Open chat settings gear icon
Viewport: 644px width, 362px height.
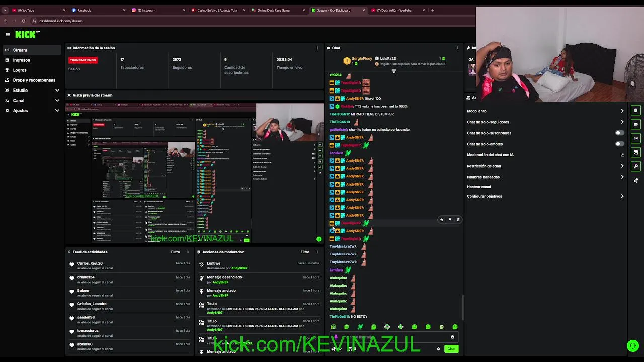point(438,349)
